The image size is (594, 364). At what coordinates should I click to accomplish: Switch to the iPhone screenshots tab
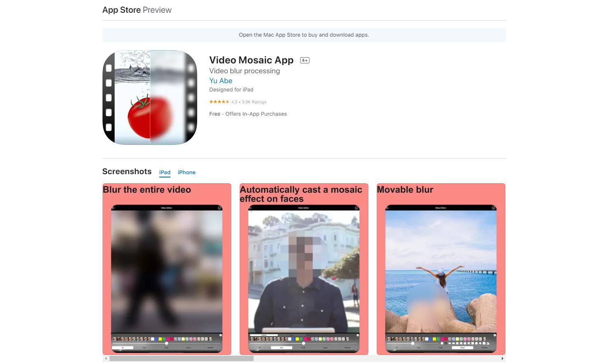click(x=186, y=172)
